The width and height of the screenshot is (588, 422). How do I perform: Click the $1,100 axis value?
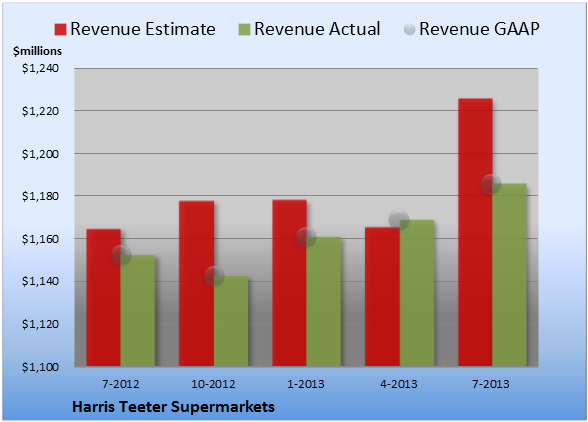40,367
